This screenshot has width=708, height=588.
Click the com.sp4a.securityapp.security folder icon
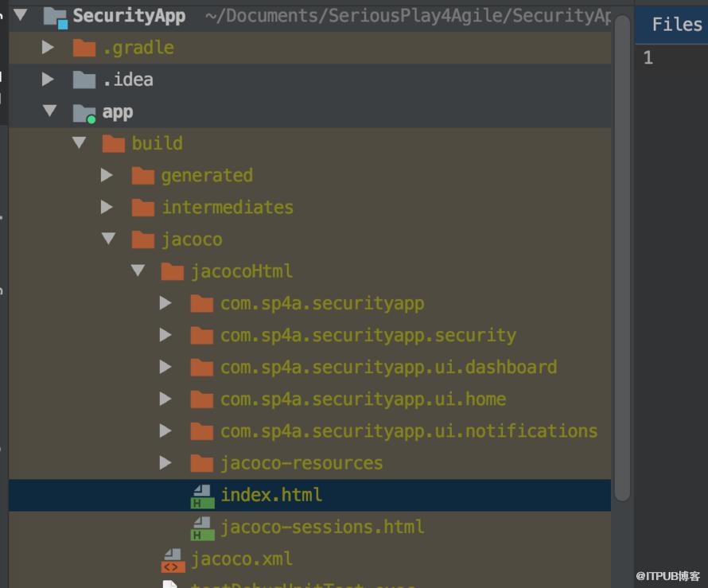click(x=202, y=336)
